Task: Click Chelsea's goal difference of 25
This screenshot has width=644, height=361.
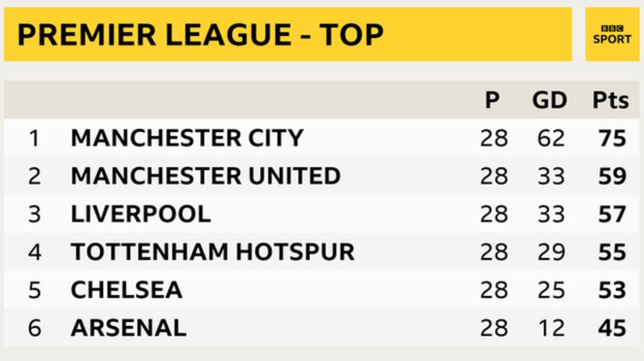Action: click(x=551, y=290)
